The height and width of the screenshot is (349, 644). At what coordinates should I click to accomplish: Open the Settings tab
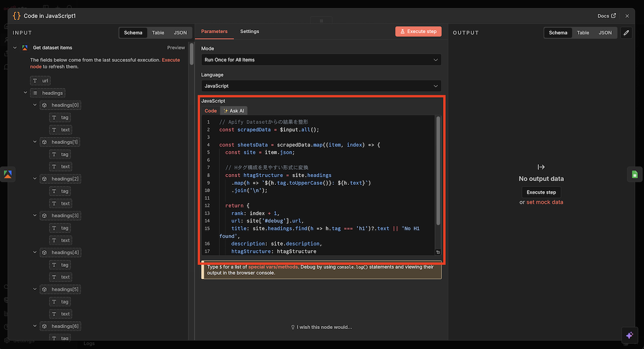pyautogui.click(x=250, y=32)
